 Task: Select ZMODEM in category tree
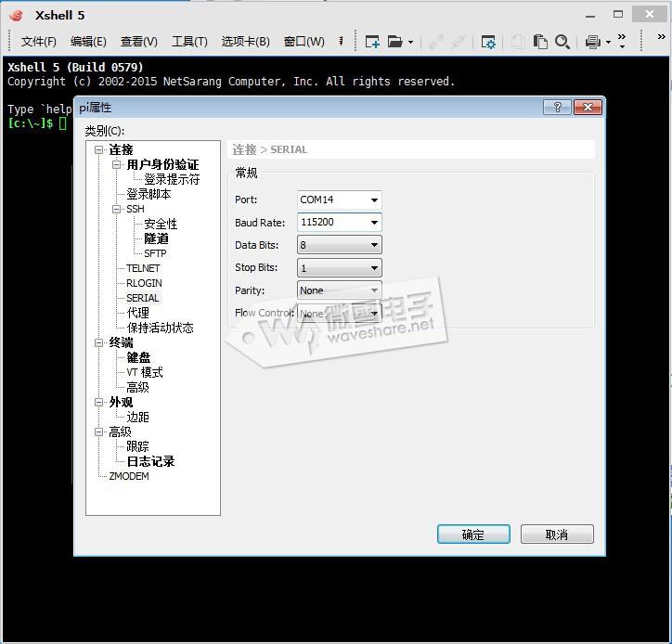129,476
